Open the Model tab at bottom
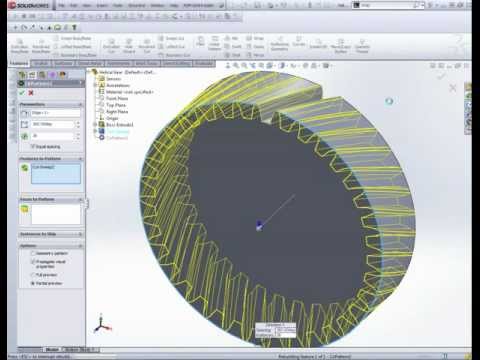480x360 pixels. coord(52,350)
